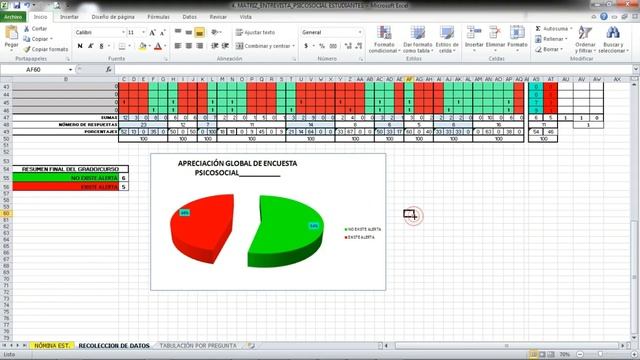
Task: Align text to top icon
Action: click(178, 32)
